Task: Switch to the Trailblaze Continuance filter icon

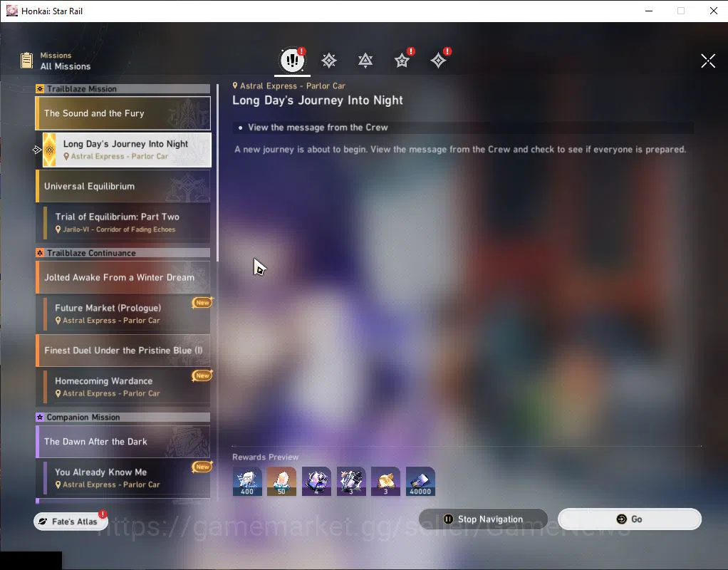Action: 365,61
